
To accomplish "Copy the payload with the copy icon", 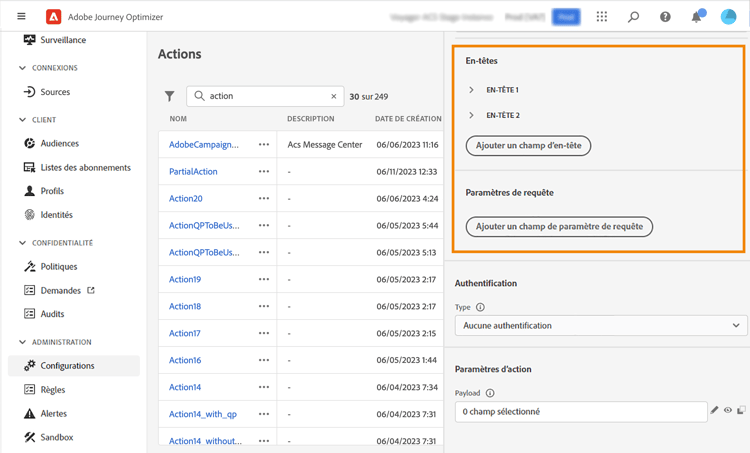I will 741,410.
